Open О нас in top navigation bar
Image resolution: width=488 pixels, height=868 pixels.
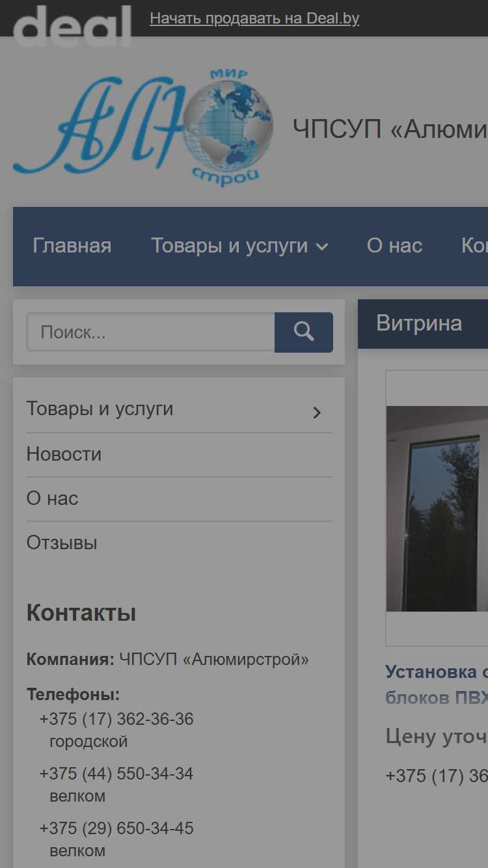click(x=394, y=246)
